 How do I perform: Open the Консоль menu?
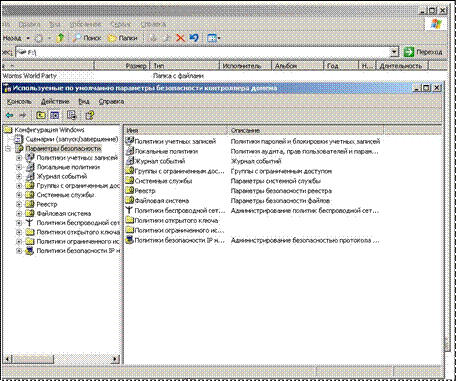(19, 102)
